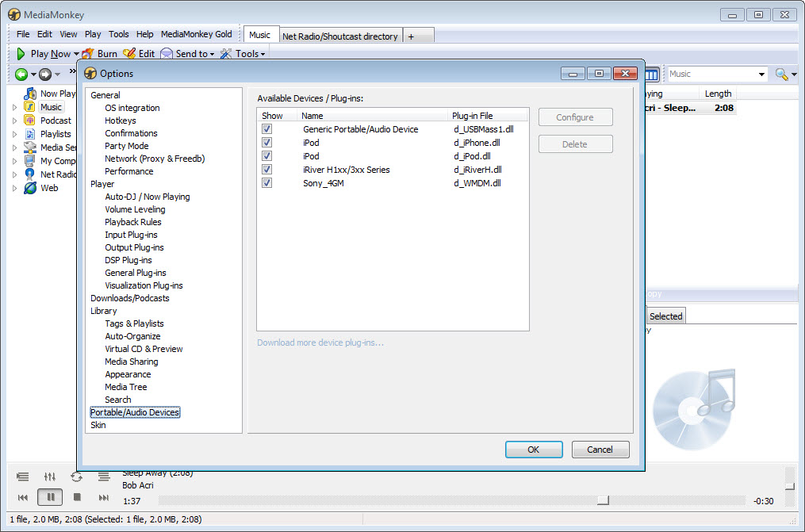Select the Media Servers tree icon
Image resolution: width=805 pixels, height=532 pixels.
pos(30,147)
